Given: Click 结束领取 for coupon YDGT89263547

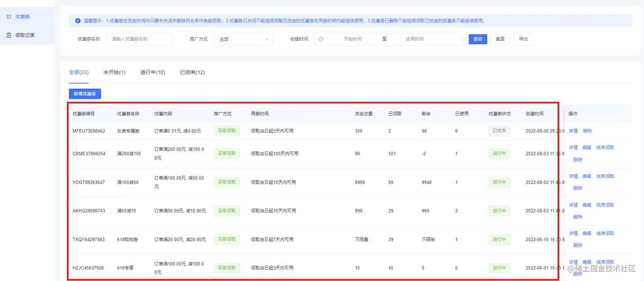Looking at the screenshot, I should 605,176.
